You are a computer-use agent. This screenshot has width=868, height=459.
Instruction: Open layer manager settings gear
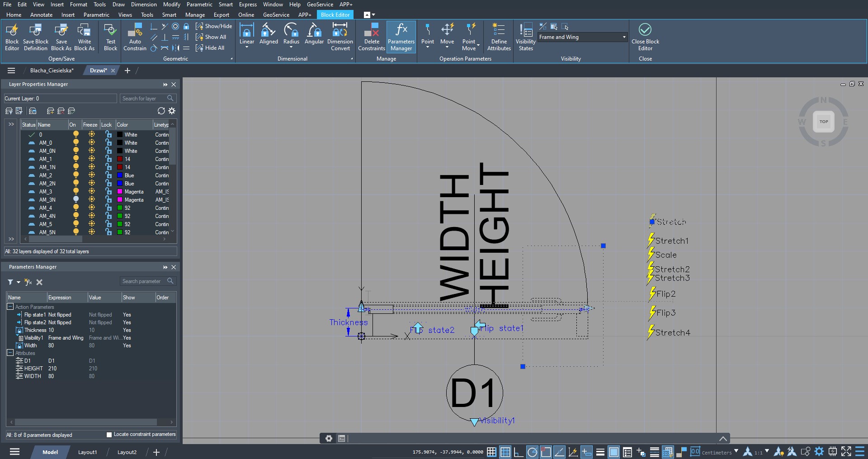[172, 111]
